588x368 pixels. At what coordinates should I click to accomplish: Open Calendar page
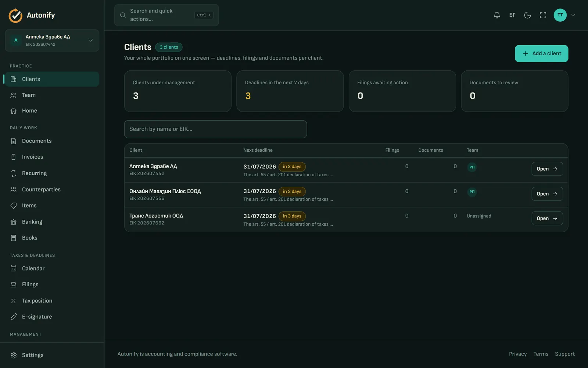click(x=52, y=268)
